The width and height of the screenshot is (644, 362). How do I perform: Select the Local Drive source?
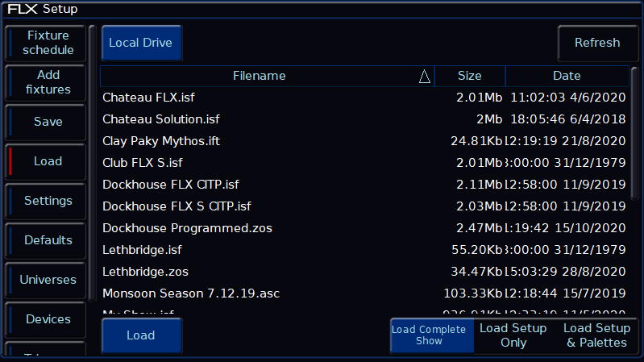pyautogui.click(x=142, y=43)
